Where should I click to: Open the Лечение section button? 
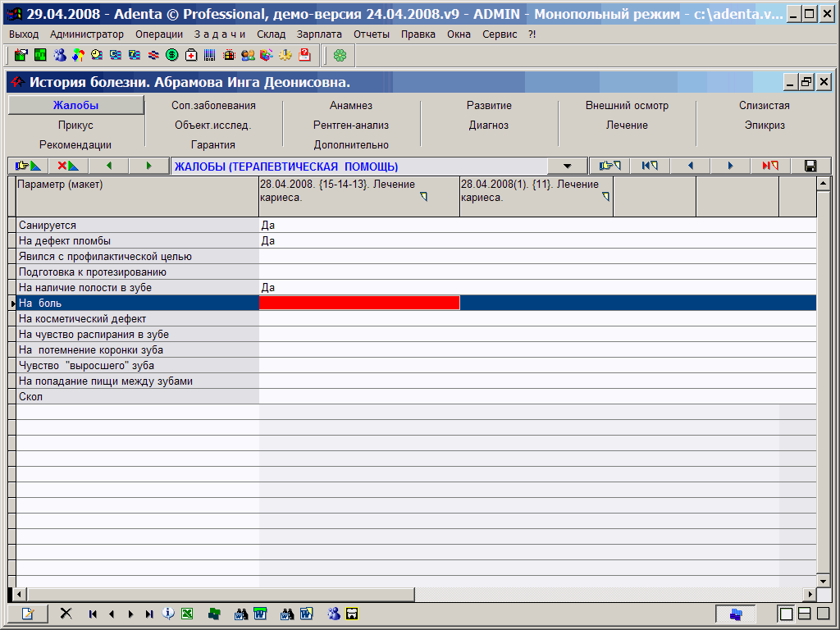click(x=627, y=126)
